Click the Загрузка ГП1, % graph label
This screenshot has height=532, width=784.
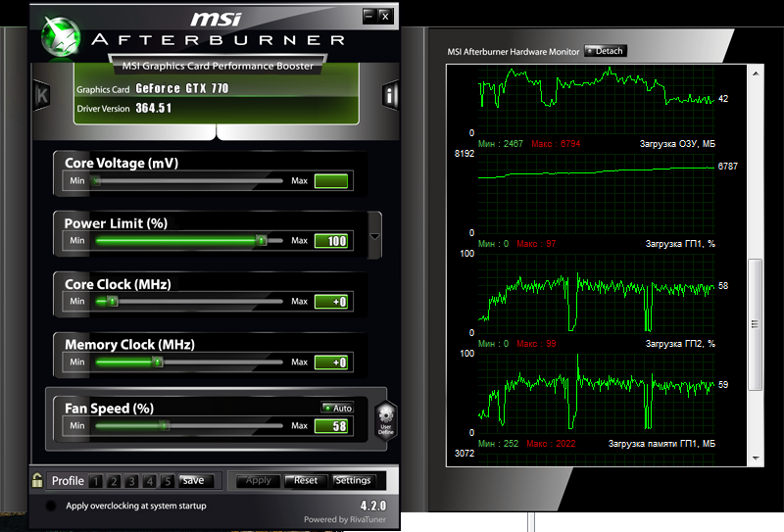click(x=680, y=244)
